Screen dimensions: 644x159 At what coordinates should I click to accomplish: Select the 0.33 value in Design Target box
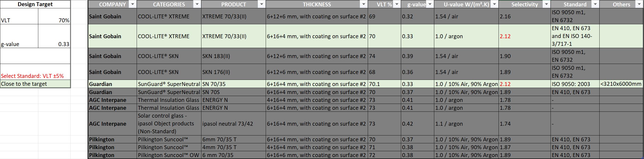tap(54, 36)
